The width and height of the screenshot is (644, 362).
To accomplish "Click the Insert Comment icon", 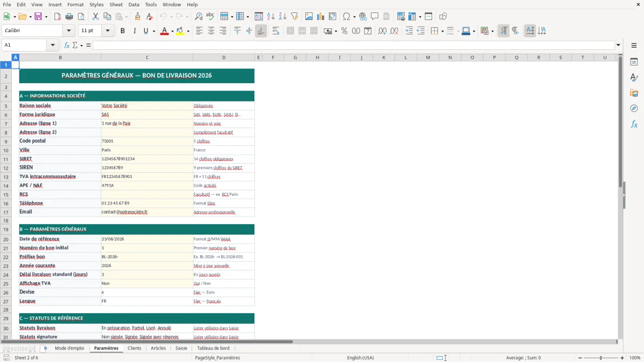I will coord(375,17).
